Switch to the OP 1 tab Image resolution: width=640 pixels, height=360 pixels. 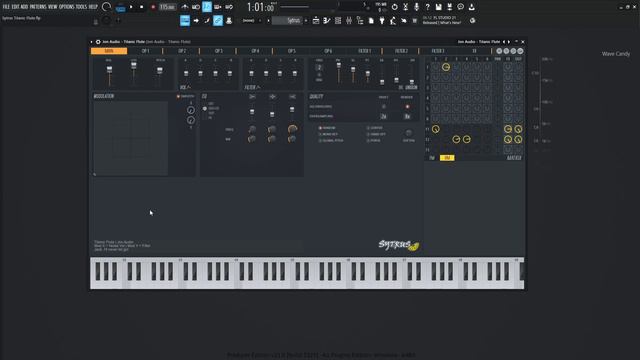145,51
